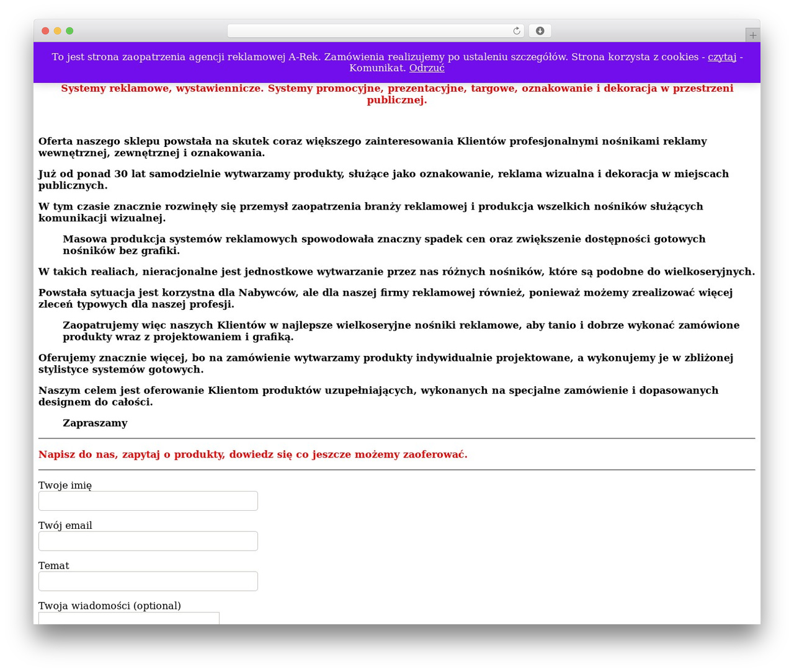Click the paragraph starting 'Powstała sytuacja jest'
The width and height of the screenshot is (794, 672).
coord(386,298)
